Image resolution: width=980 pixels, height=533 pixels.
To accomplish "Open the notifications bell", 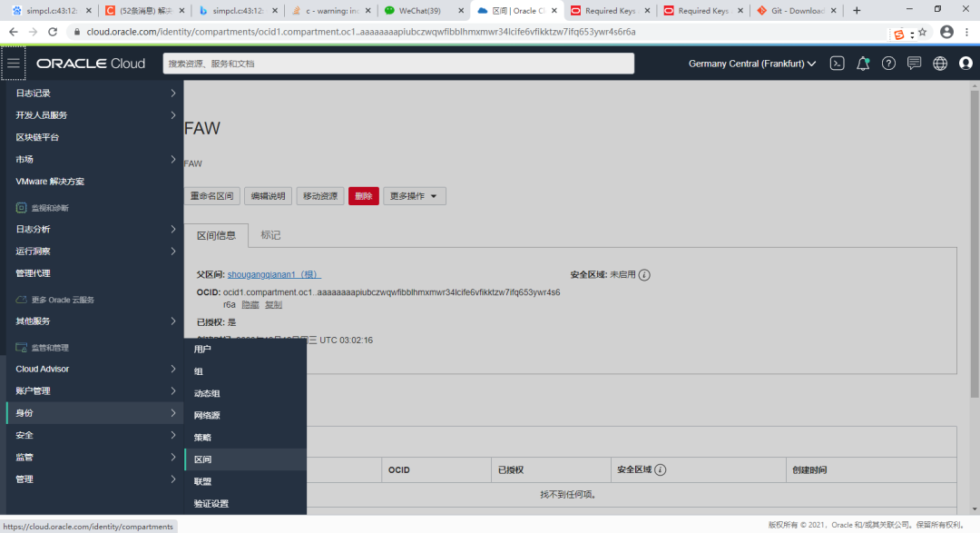I will 863,64.
